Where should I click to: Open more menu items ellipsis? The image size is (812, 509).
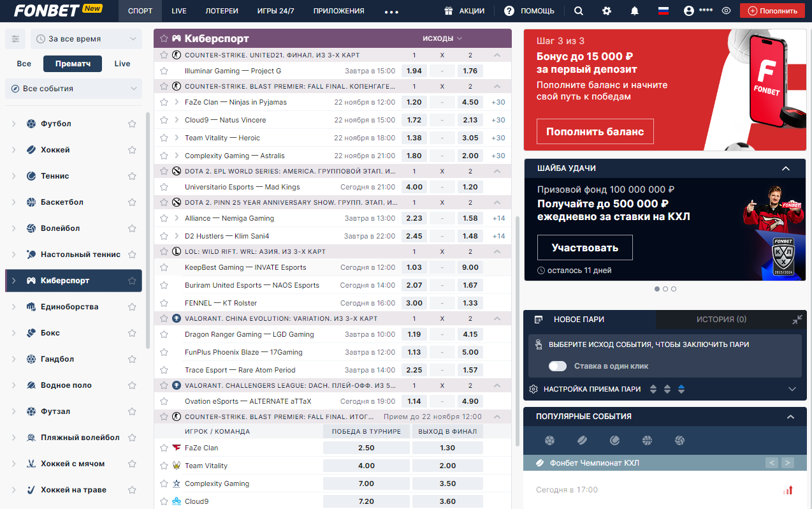coord(391,11)
